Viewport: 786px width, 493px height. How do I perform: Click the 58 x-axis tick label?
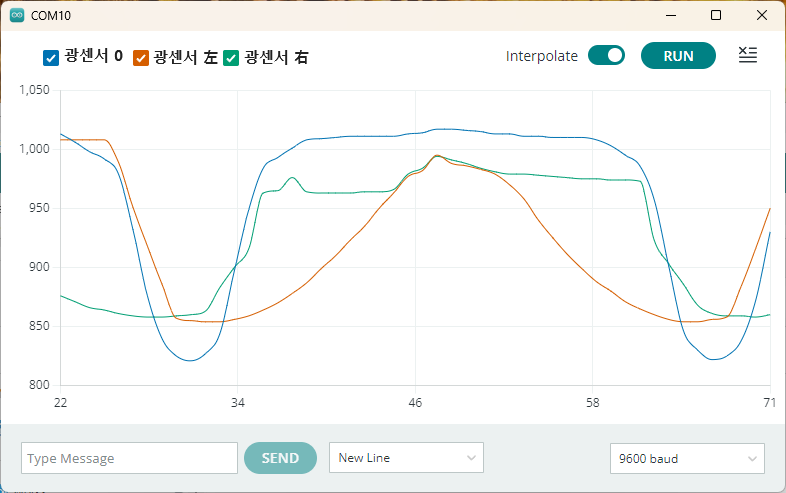click(593, 403)
